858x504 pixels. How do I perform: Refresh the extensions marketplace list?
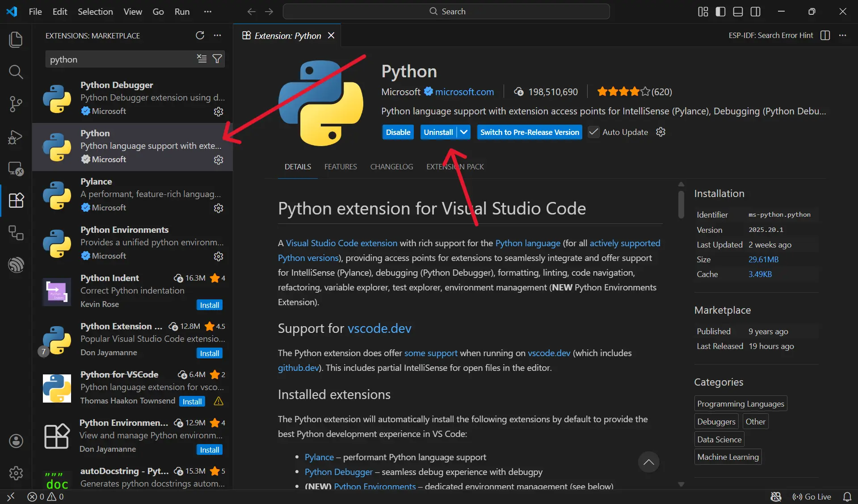click(200, 35)
